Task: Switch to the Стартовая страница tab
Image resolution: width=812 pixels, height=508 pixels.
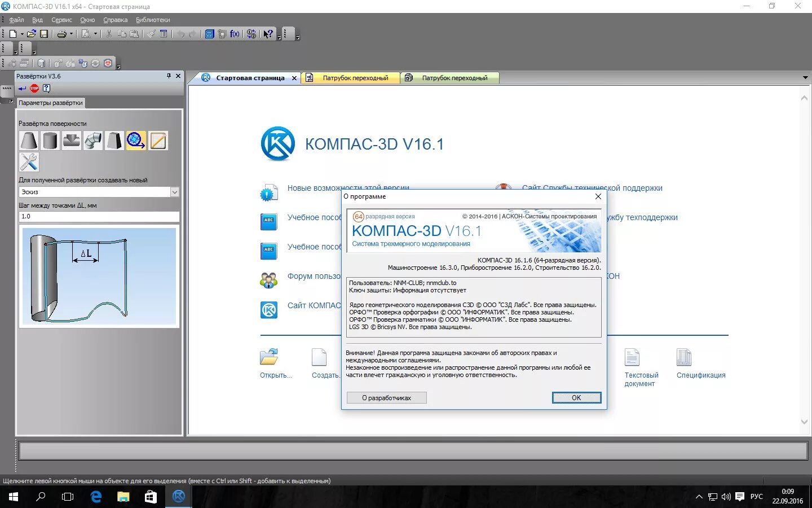Action: point(250,78)
